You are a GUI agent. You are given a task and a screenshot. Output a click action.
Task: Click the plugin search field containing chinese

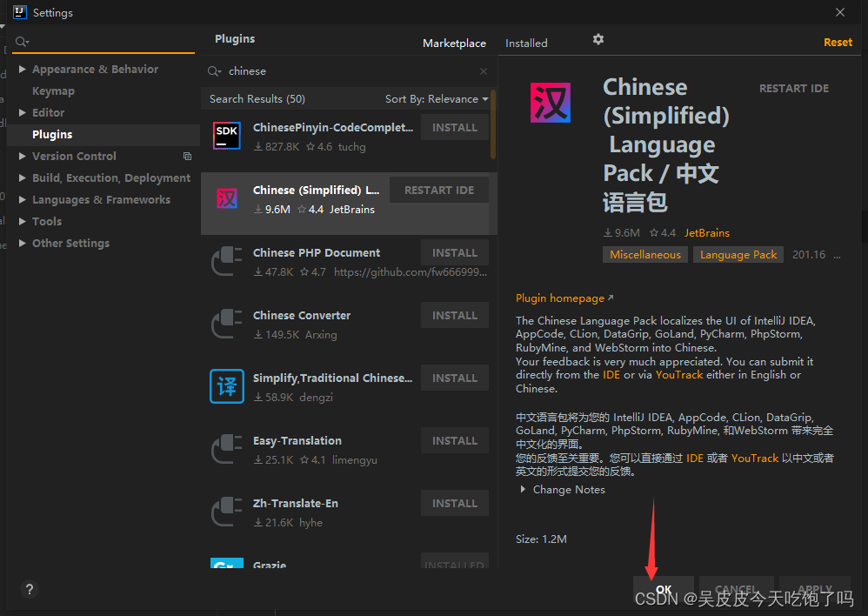[349, 71]
